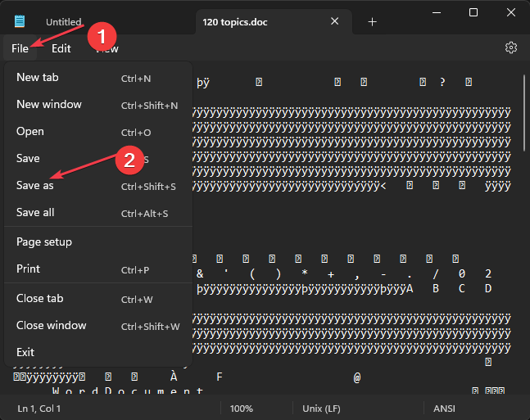Minimize the Notepad window
530x420 pixels.
435,12
